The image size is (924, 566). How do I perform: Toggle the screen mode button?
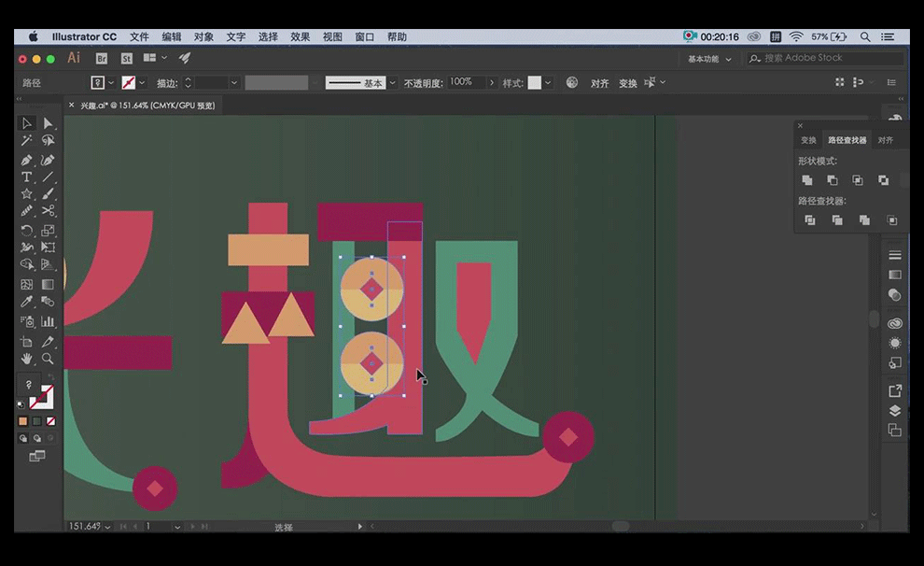pyautogui.click(x=37, y=456)
